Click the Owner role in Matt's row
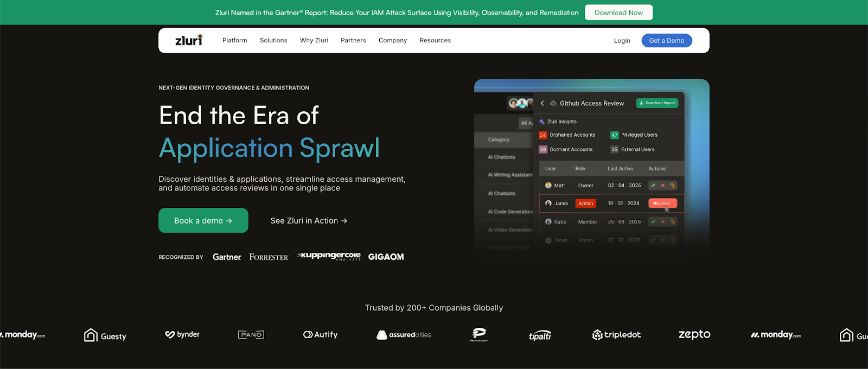The image size is (868, 369). tap(586, 186)
